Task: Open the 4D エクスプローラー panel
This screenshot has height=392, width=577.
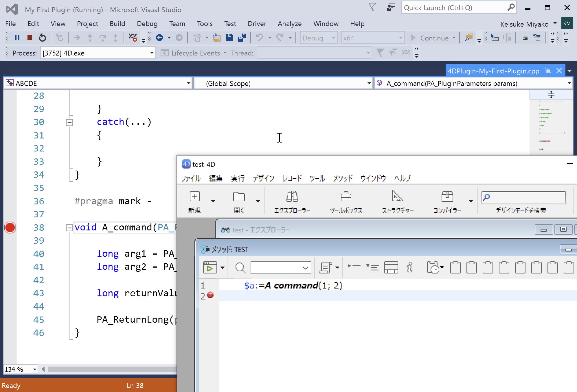Action: click(292, 201)
